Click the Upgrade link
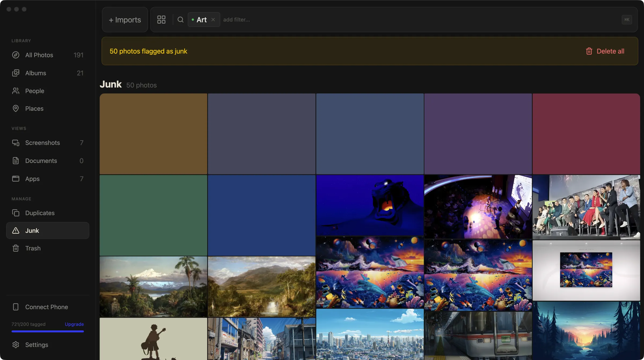This screenshot has width=644, height=360. click(x=74, y=324)
